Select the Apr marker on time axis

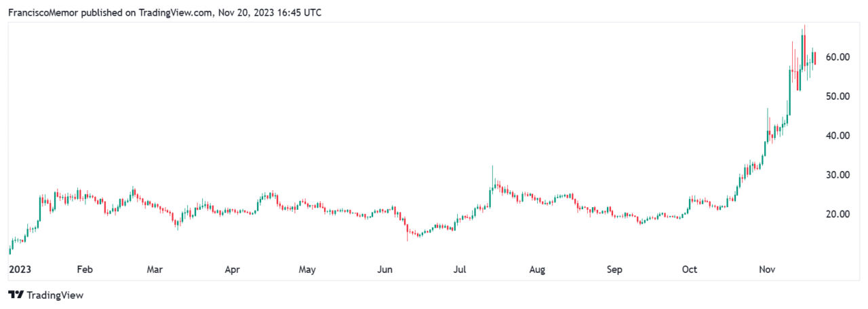[233, 270]
